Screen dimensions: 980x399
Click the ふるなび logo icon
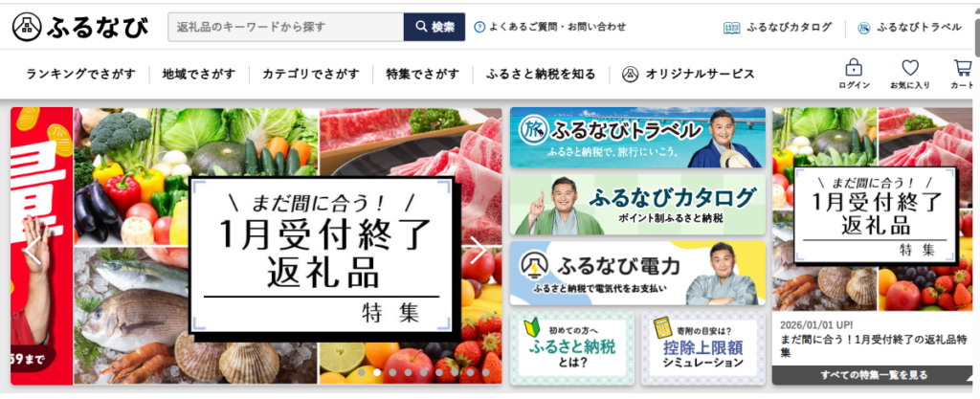[27, 27]
